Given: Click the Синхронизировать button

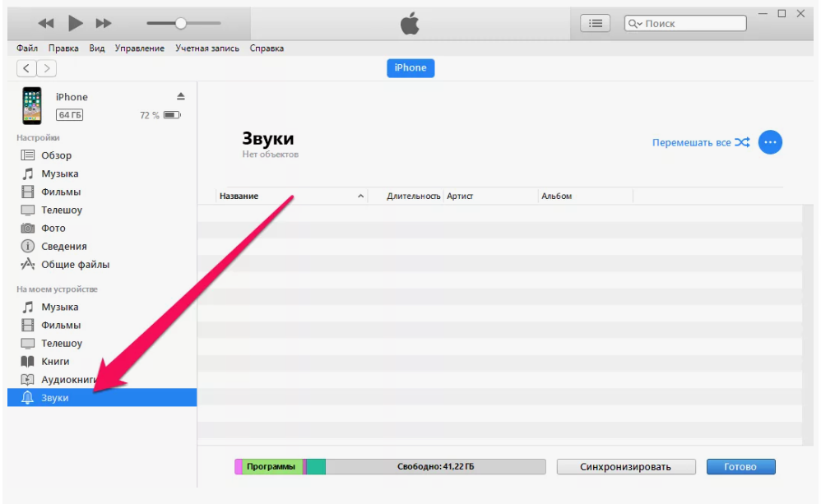Looking at the screenshot, I should pyautogui.click(x=626, y=467).
